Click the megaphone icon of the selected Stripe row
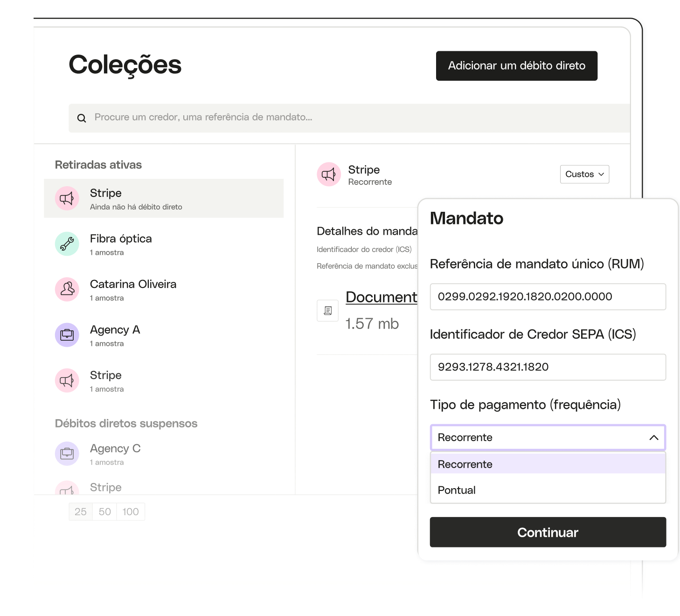The height and width of the screenshot is (616, 680). coord(67,198)
